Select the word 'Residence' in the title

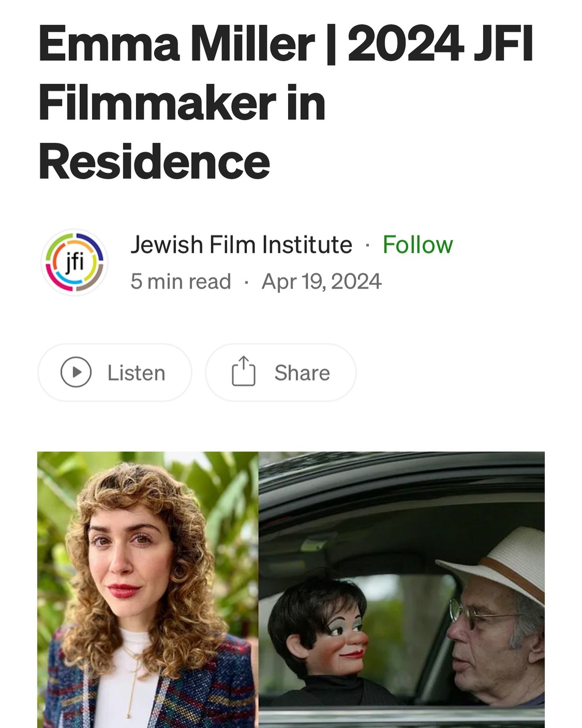(x=154, y=162)
